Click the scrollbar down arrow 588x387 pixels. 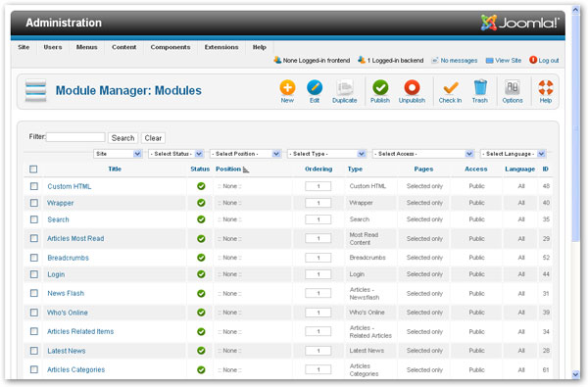576,374
